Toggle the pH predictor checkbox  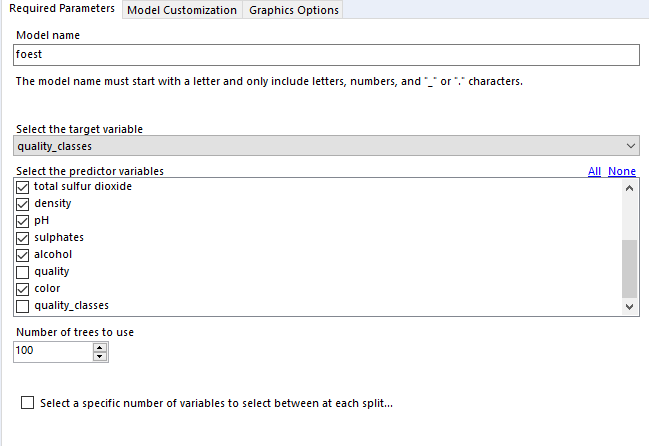[22, 221]
